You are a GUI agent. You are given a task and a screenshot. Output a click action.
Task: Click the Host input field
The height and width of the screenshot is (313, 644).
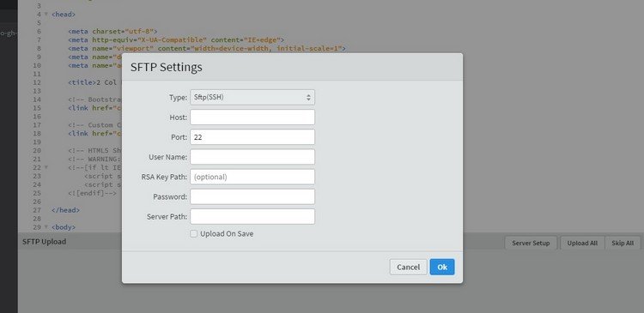point(252,117)
